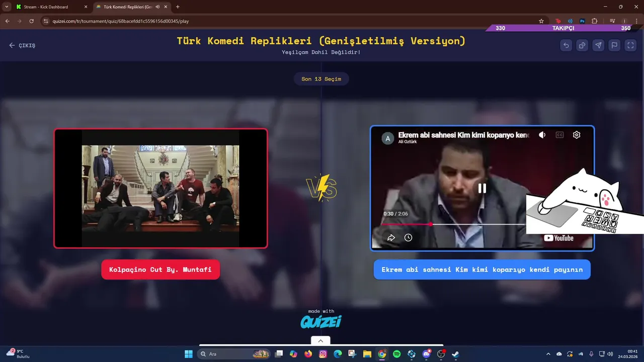Open the volume tray icon

(610, 354)
